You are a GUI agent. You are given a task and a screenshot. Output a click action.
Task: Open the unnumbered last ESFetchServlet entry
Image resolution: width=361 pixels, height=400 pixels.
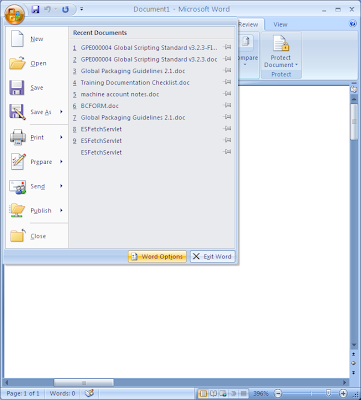pos(145,152)
